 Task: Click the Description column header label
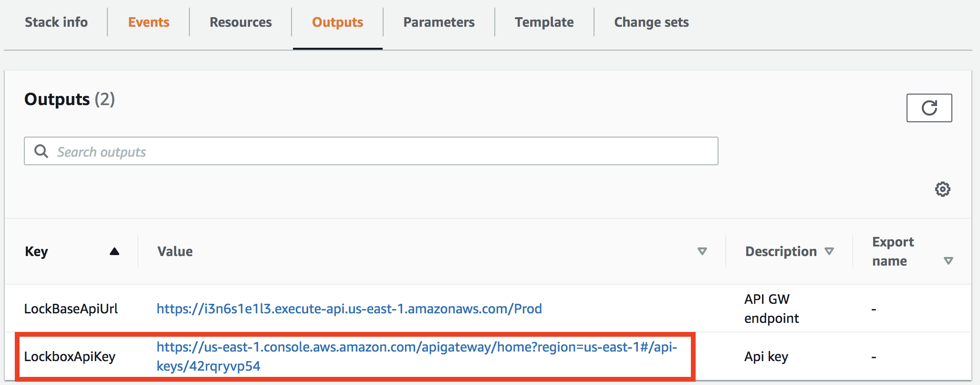click(x=781, y=251)
